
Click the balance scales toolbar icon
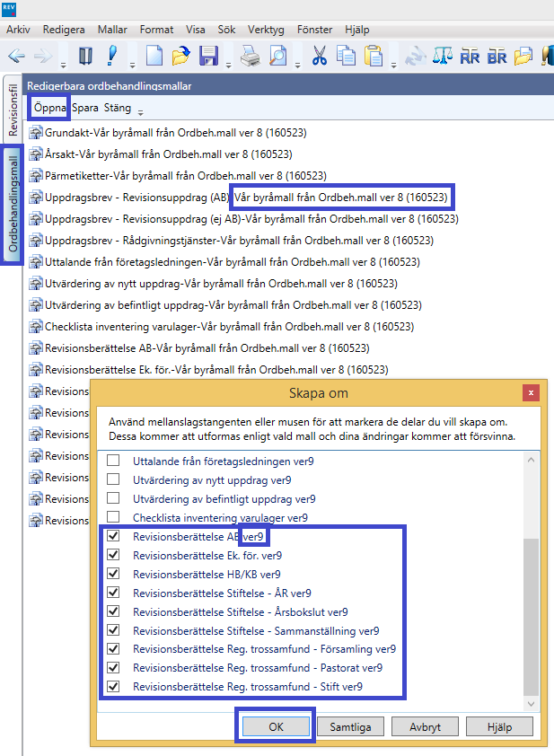coord(444,57)
